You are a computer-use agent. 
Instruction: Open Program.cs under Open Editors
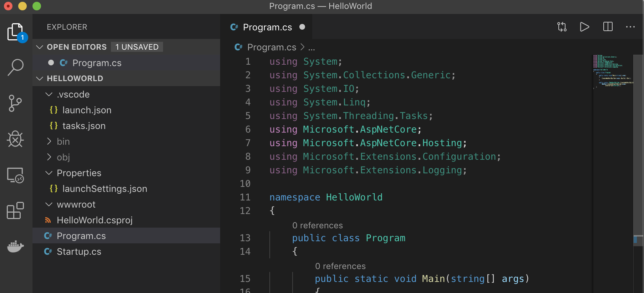pos(126,63)
